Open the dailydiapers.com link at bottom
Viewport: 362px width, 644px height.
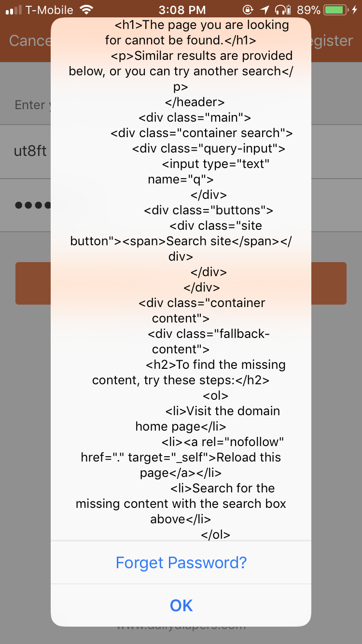(181, 628)
